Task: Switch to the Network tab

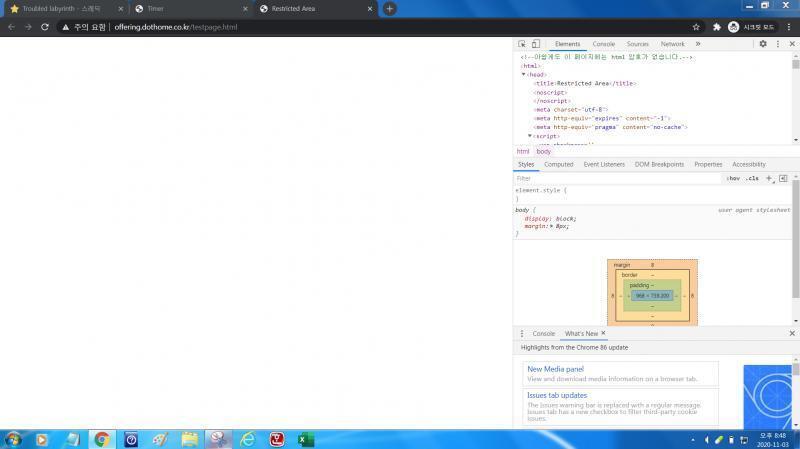Action: (672, 44)
